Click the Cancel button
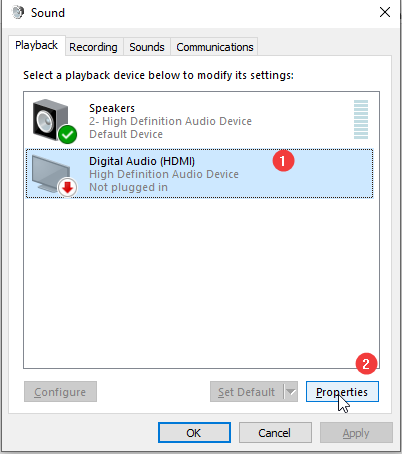The image size is (402, 454). (275, 433)
